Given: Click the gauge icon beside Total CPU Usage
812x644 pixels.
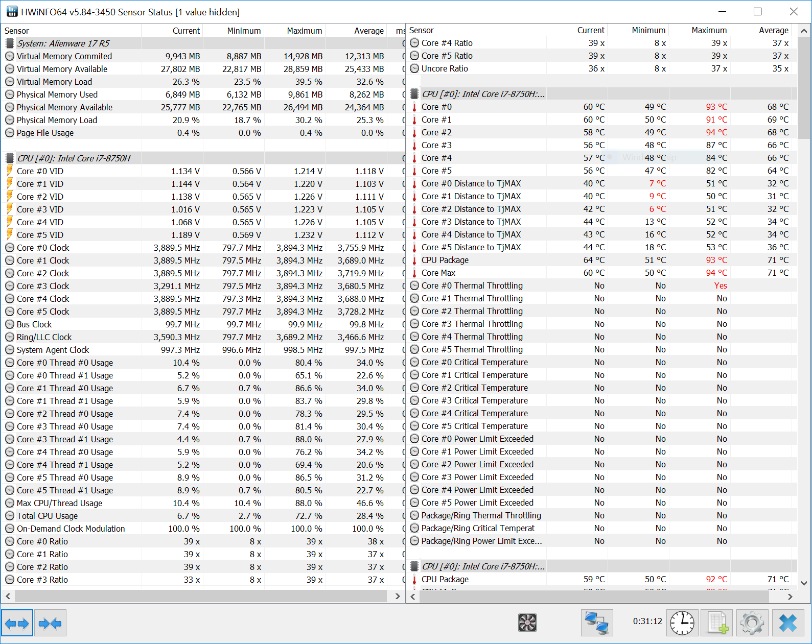Looking at the screenshot, I should pyautogui.click(x=10, y=516).
